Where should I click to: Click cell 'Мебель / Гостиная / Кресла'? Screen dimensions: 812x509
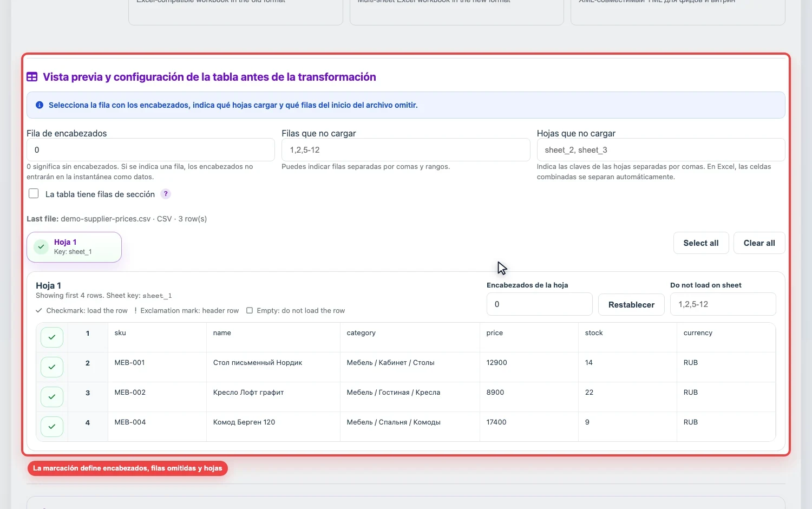tap(410, 397)
